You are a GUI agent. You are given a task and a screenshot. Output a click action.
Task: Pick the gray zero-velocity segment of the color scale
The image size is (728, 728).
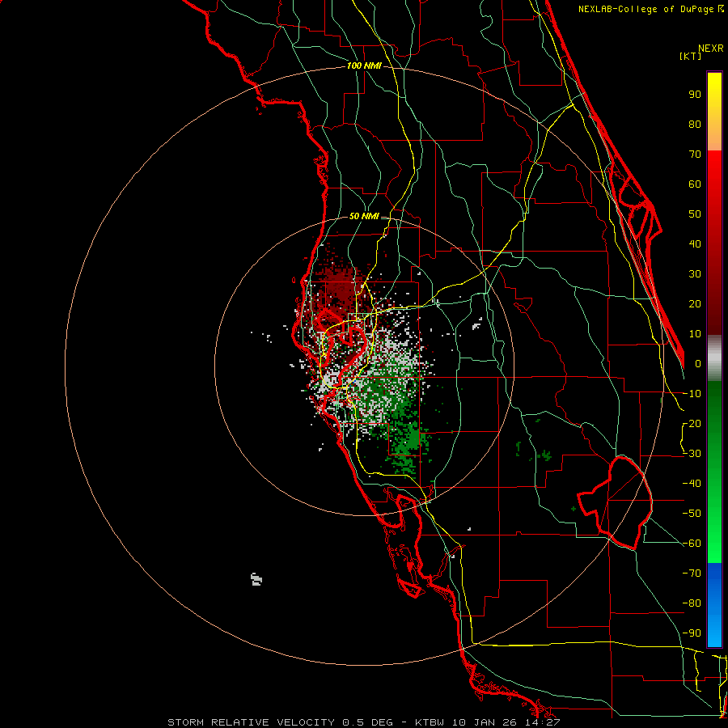coord(714,358)
